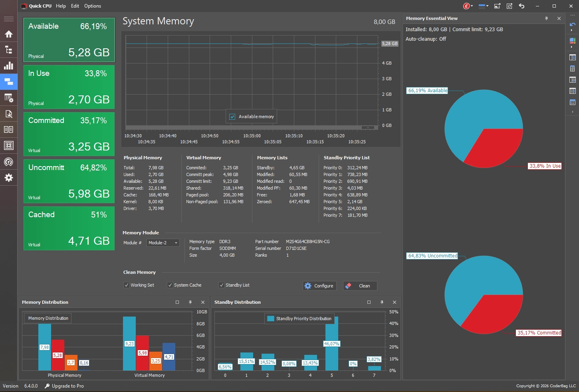Click the hamburger menu icon
This screenshot has width=579, height=392.
pos(9,19)
